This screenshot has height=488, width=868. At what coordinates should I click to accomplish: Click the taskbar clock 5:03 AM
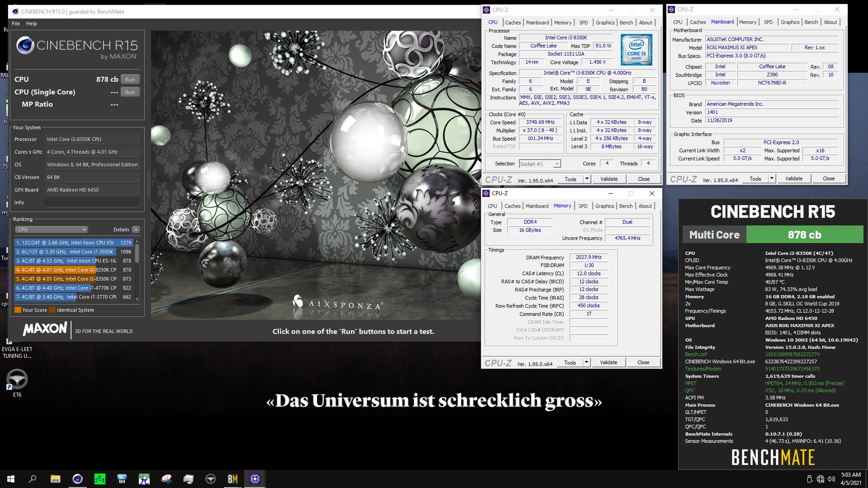coord(851,475)
